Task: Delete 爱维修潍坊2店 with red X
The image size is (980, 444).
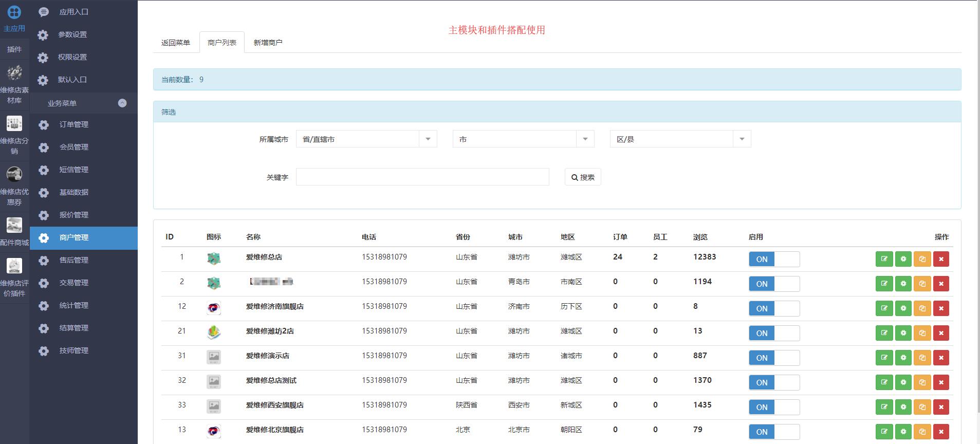Action: tap(941, 333)
